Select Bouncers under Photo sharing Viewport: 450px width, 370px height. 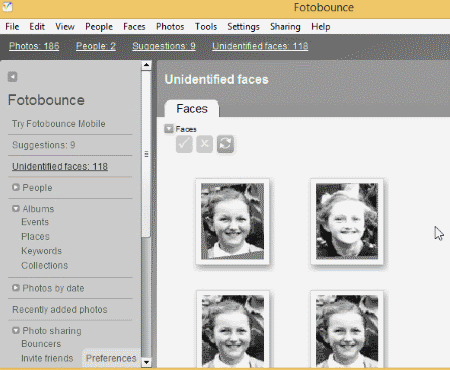click(41, 344)
